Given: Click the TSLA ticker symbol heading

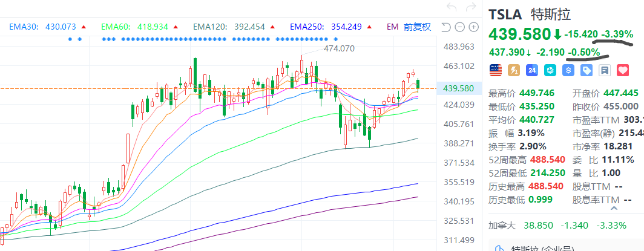Looking at the screenshot, I should coord(505,15).
